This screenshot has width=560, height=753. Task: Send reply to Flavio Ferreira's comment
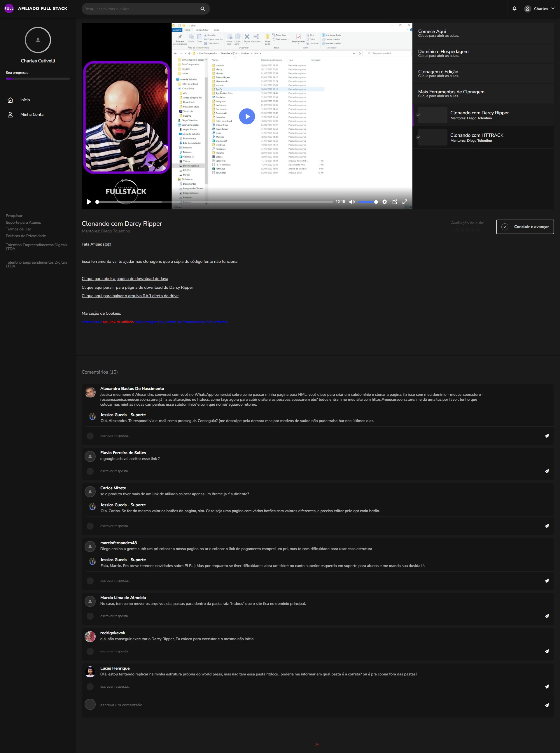point(547,471)
